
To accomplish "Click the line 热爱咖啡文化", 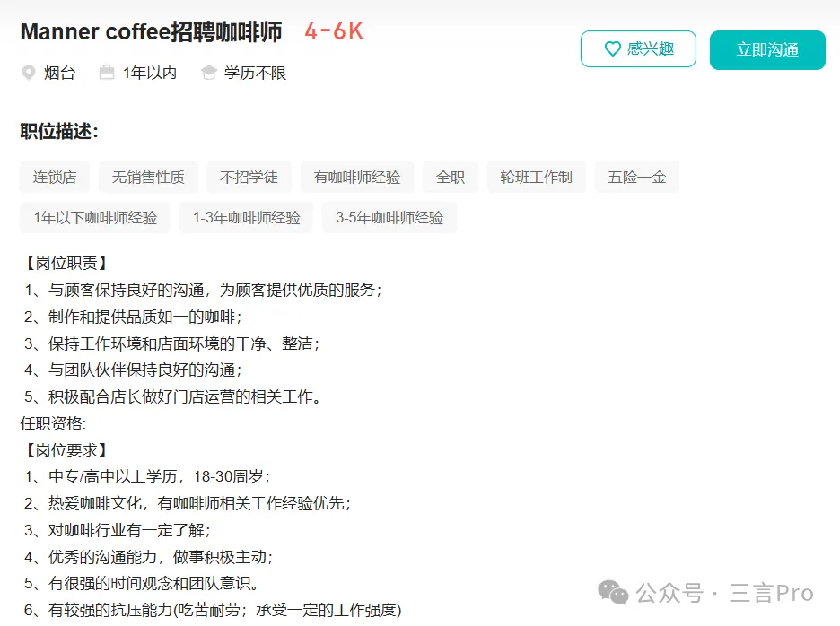I will tap(188, 503).
